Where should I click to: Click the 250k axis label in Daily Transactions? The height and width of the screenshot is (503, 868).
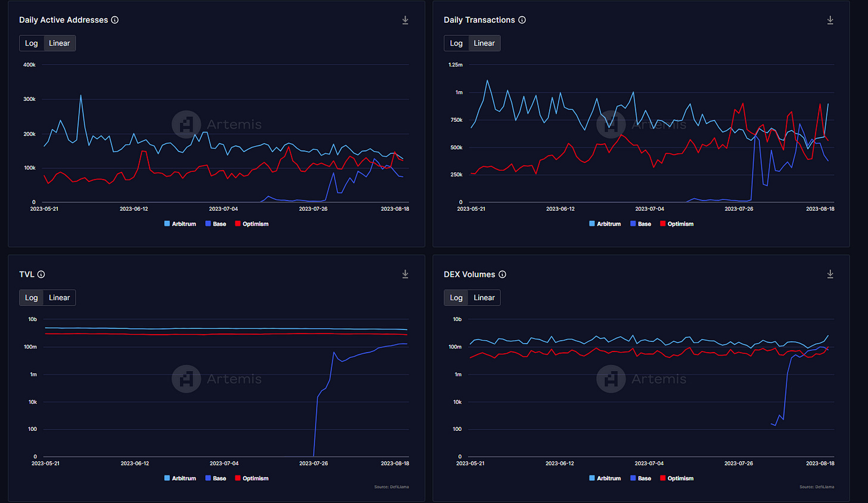[x=457, y=175]
